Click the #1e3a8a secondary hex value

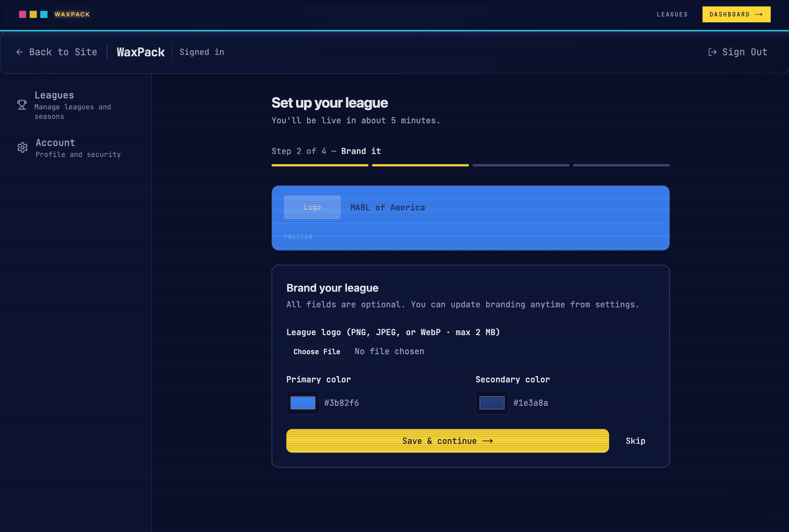(531, 403)
